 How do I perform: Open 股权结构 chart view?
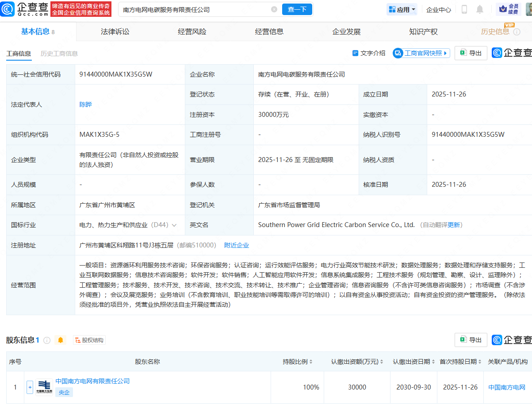click(89, 340)
